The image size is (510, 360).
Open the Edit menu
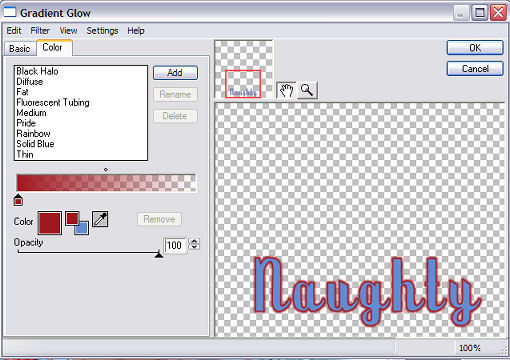(14, 31)
